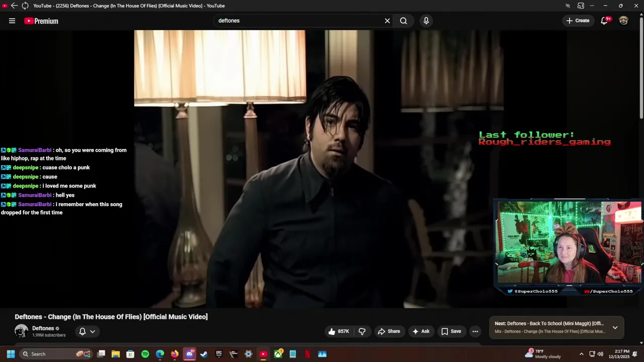
Task: Switch to the YouTube app on taskbar
Action: 263,354
